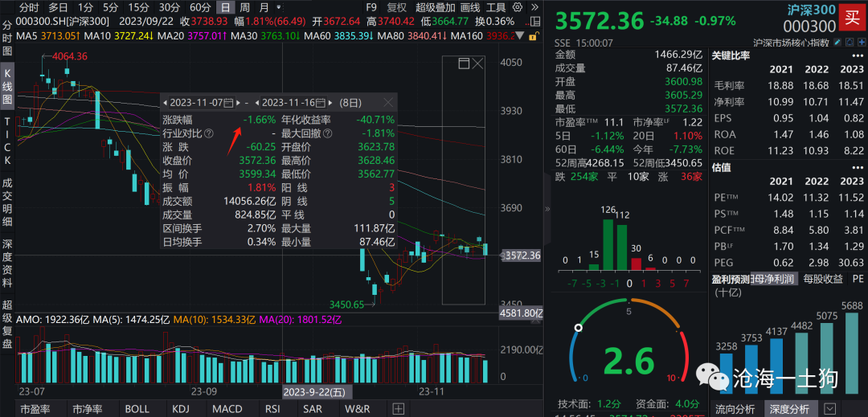Image resolution: width=868 pixels, height=417 pixels.
Task: Select 60分 minute period
Action: [200, 7]
